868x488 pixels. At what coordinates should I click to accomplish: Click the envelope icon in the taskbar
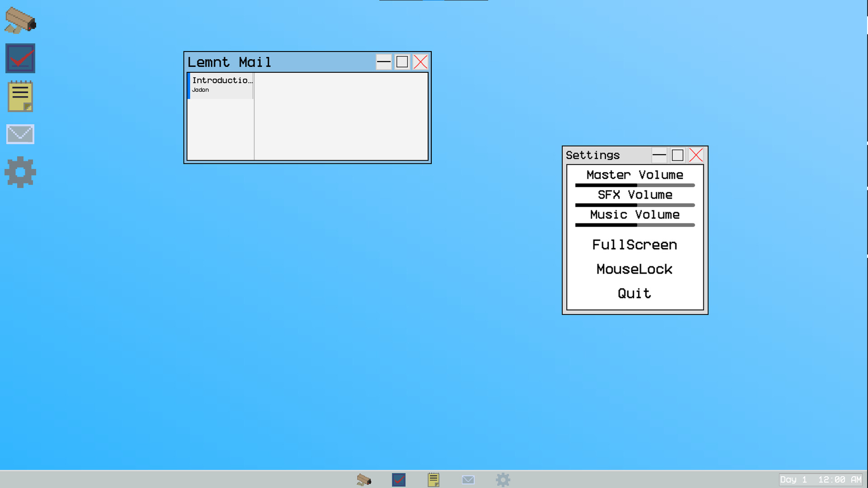(x=468, y=479)
